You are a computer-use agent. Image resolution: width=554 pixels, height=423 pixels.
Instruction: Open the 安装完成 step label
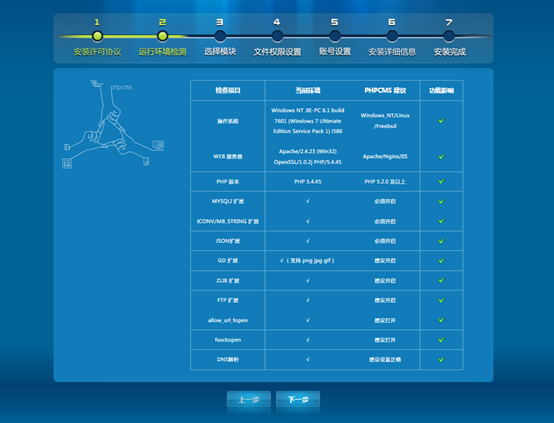click(x=449, y=52)
